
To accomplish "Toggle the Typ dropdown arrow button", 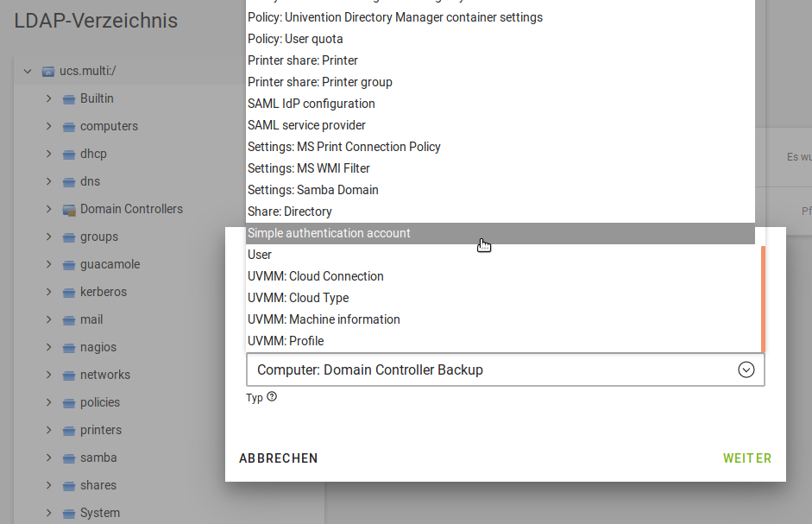I will pos(746,369).
